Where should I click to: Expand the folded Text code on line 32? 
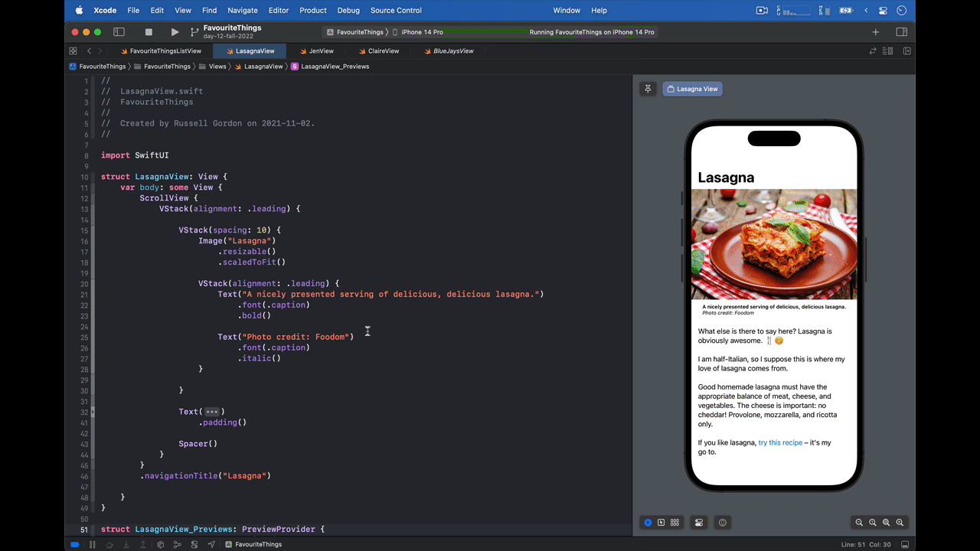(212, 412)
